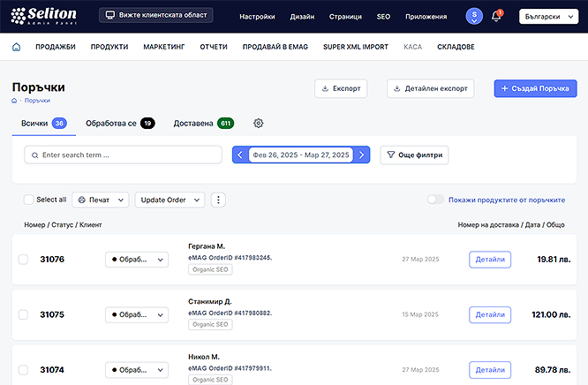Open the notifications bell icon
This screenshot has width=588, height=385.
[496, 16]
